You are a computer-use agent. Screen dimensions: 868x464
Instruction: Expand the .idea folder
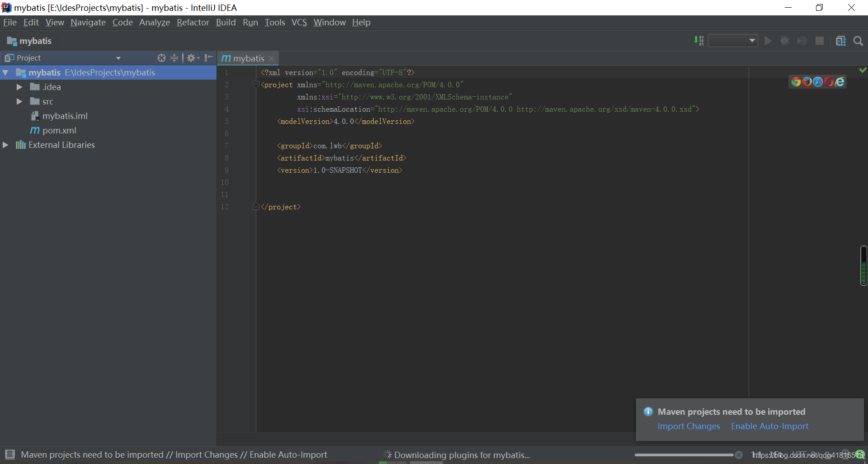(x=19, y=87)
